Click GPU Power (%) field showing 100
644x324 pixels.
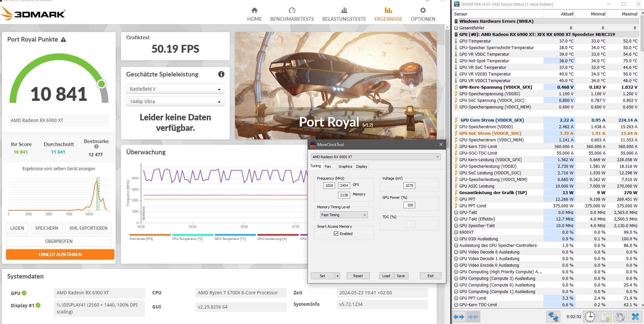point(409,205)
